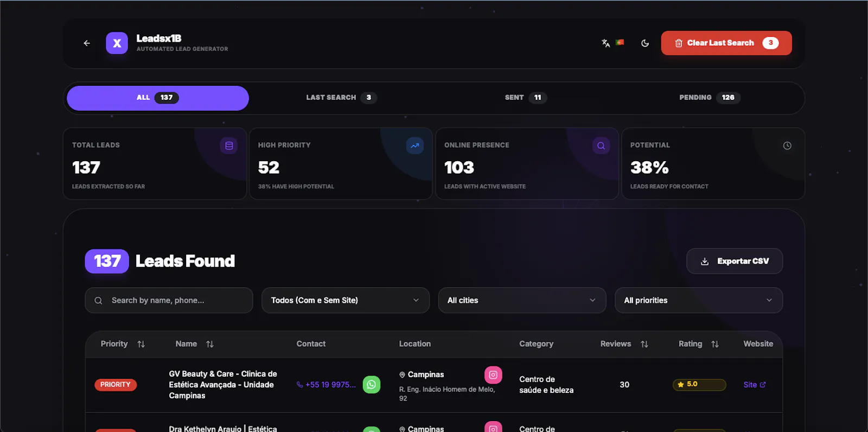The height and width of the screenshot is (432, 868).
Task: Open the Sent tab
Action: click(525, 98)
